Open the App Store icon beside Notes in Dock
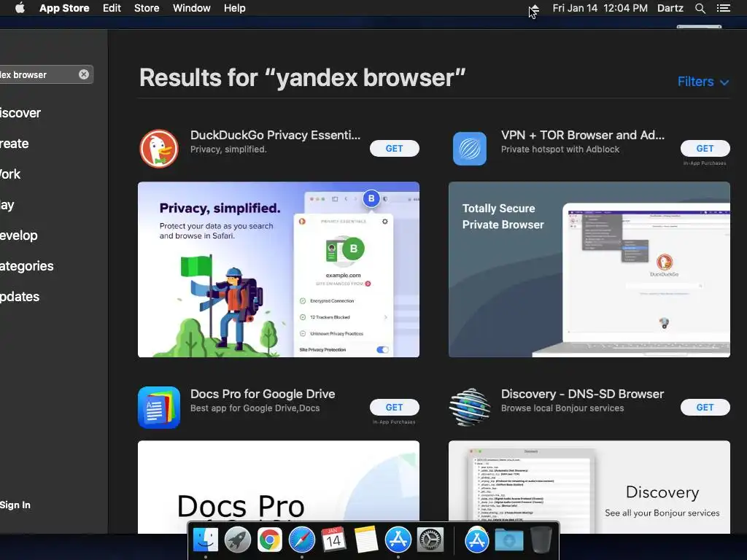Screen dimensions: 747x560 (x=398, y=540)
